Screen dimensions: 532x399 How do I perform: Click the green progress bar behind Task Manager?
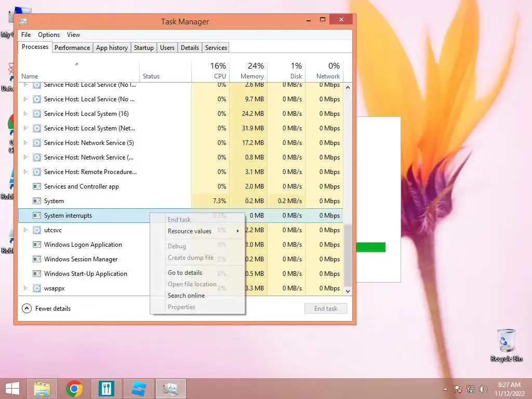[371, 247]
